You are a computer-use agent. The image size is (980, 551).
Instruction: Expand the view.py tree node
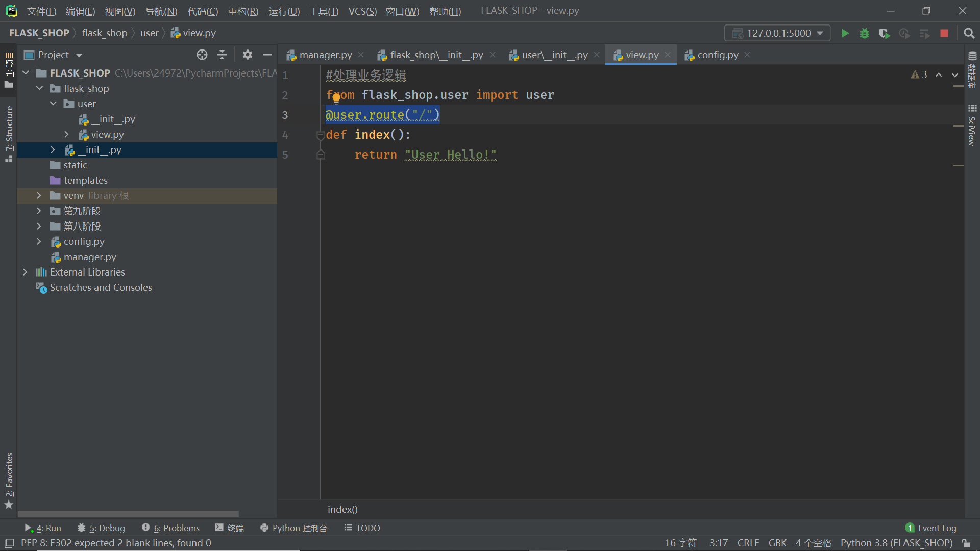tap(66, 134)
